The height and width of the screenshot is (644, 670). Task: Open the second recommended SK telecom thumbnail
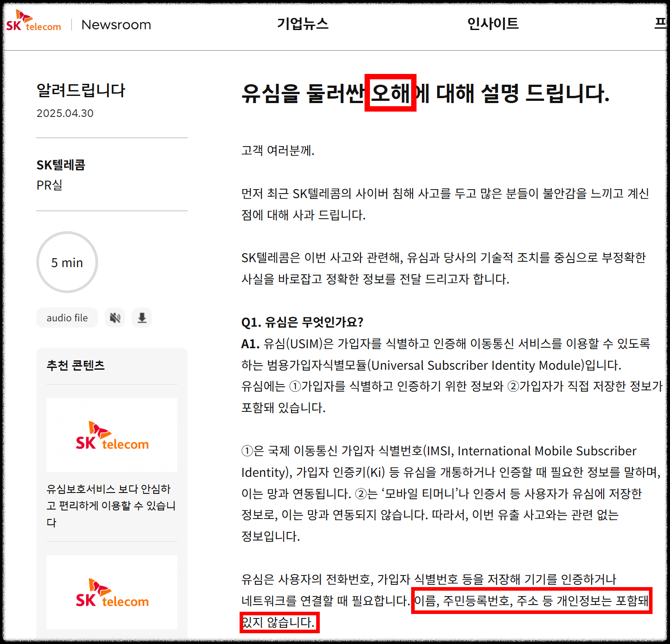[112, 592]
